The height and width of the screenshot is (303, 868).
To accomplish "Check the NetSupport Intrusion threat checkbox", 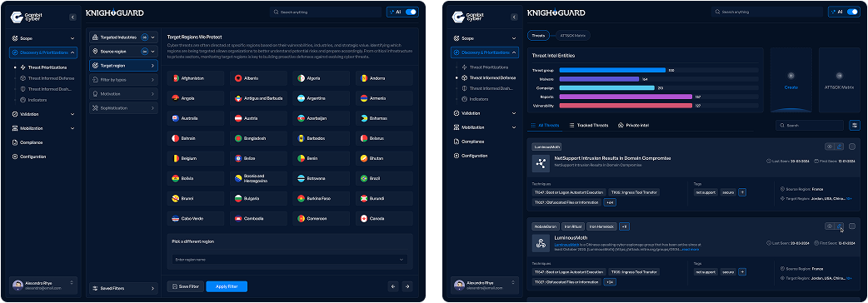I will [852, 147].
